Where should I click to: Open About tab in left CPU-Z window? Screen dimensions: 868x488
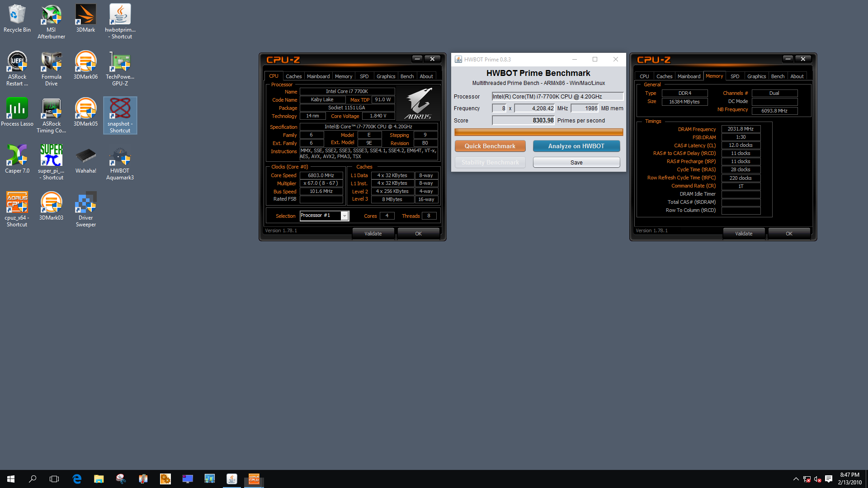point(426,76)
